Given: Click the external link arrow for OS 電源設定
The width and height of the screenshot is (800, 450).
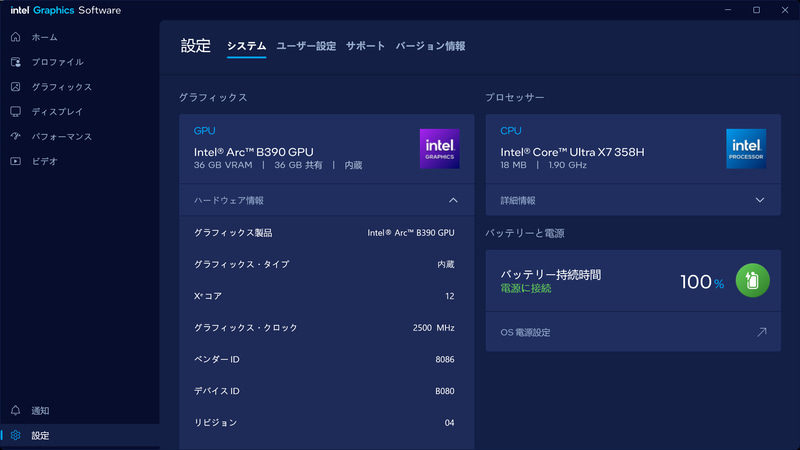Looking at the screenshot, I should (762, 332).
